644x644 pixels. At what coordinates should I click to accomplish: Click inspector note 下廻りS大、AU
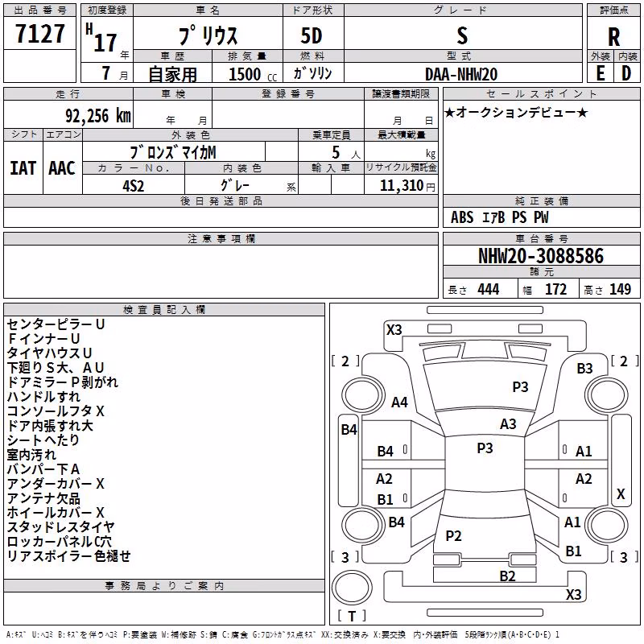(x=56, y=367)
